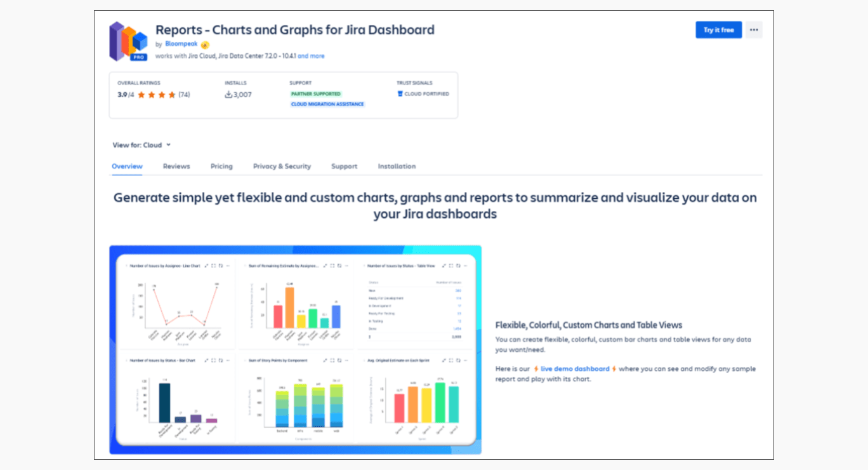
Task: Click the gold partner badge beside Bloompeak
Action: (205, 44)
